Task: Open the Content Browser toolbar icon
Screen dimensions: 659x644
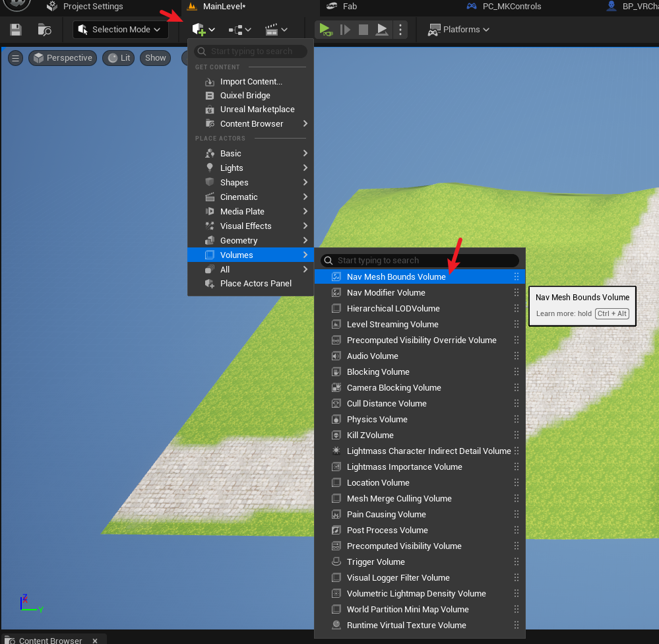Action: pyautogui.click(x=45, y=30)
